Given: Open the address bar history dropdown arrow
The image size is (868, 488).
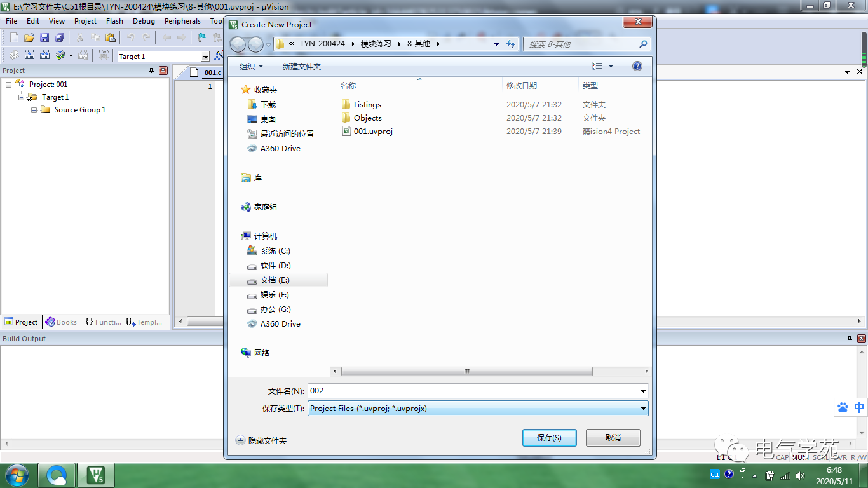Looking at the screenshot, I should pos(497,44).
